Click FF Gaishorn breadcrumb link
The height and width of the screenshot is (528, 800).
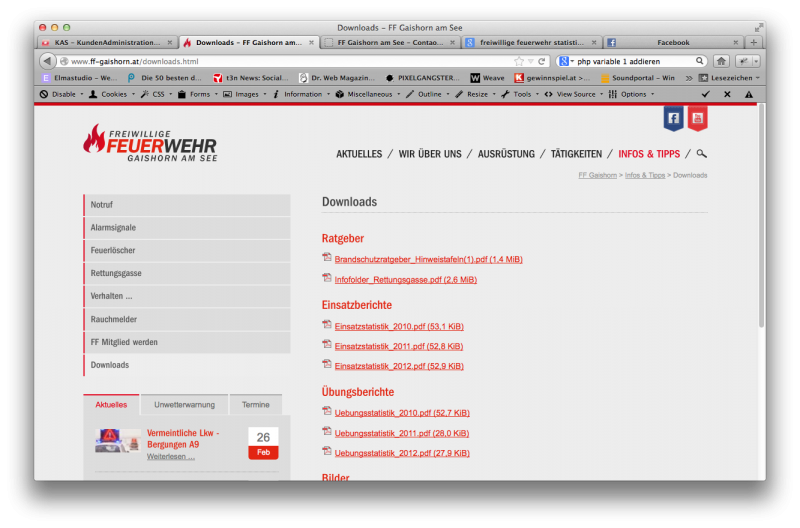pyautogui.click(x=597, y=175)
